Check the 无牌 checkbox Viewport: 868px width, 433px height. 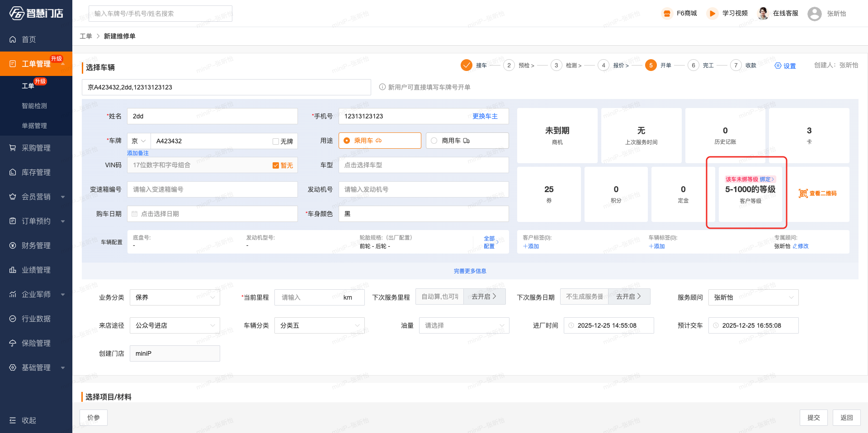[276, 141]
